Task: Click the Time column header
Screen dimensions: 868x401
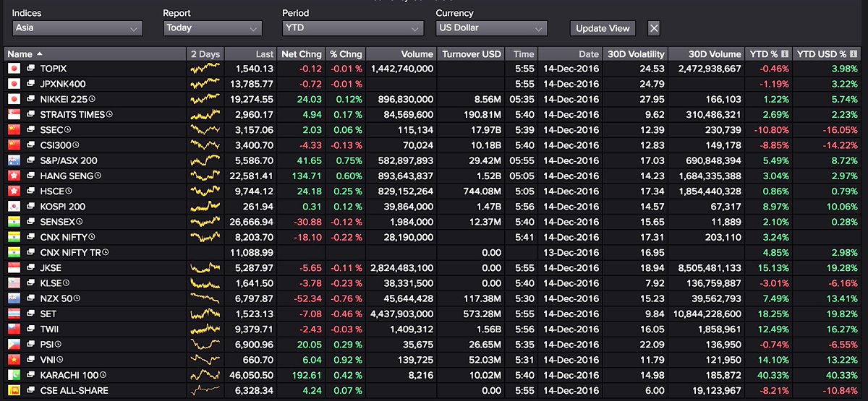Action: [x=522, y=54]
